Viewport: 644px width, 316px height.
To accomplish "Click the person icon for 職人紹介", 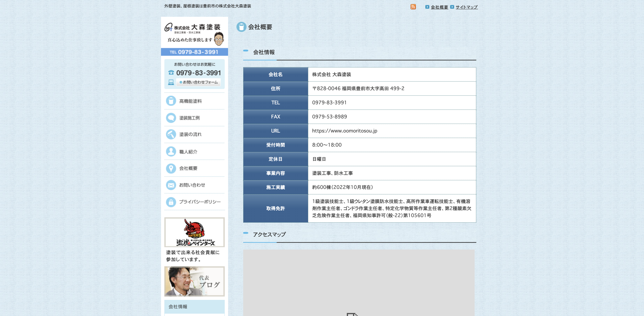I will click(x=171, y=152).
